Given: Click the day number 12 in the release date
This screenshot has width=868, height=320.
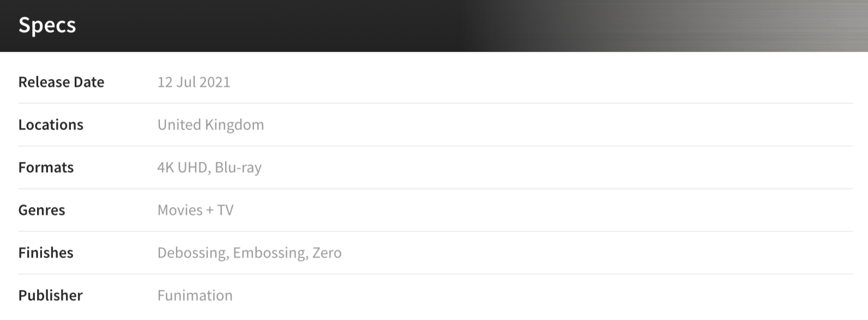Looking at the screenshot, I should (165, 82).
